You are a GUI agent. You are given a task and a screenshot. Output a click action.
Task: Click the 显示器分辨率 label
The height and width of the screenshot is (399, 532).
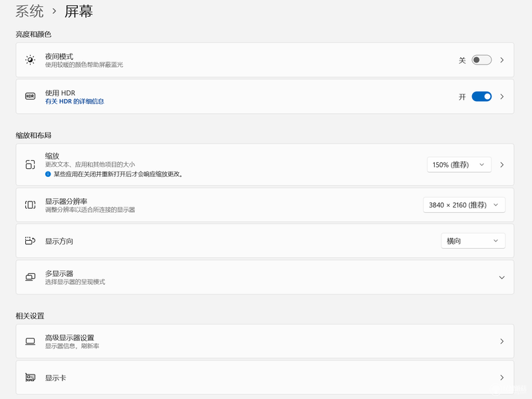pyautogui.click(x=66, y=201)
